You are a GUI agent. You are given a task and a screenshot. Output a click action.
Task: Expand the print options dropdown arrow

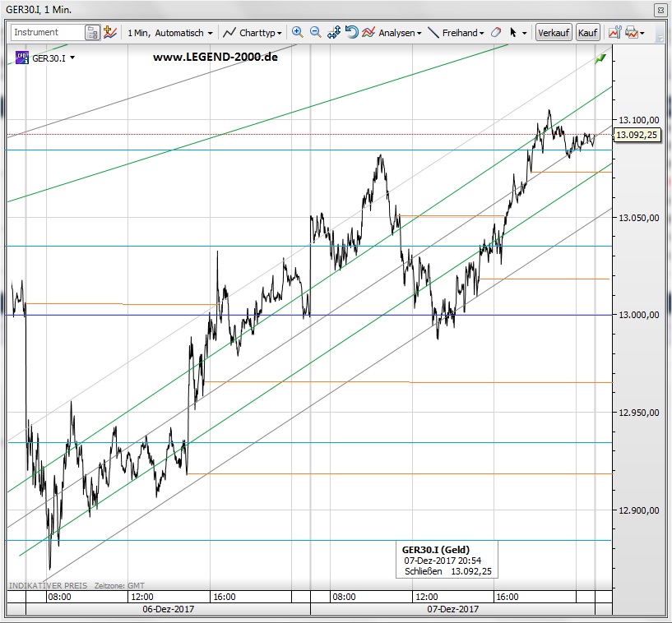click(642, 34)
